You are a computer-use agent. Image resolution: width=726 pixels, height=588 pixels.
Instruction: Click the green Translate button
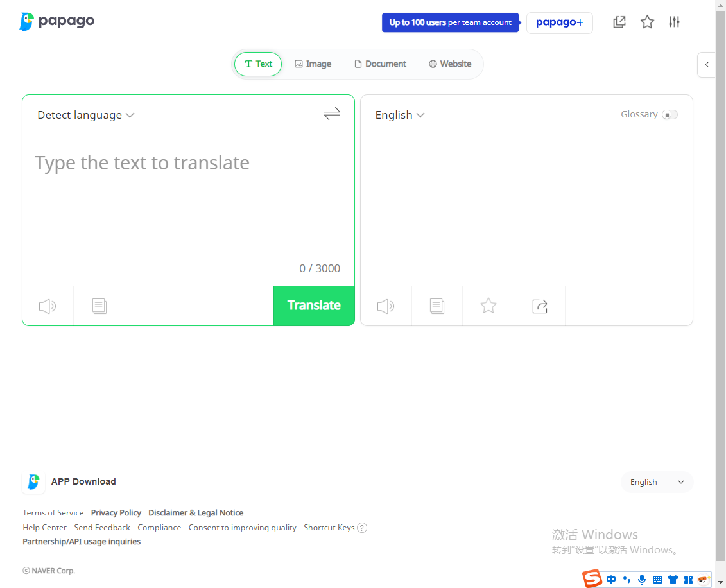coord(314,306)
